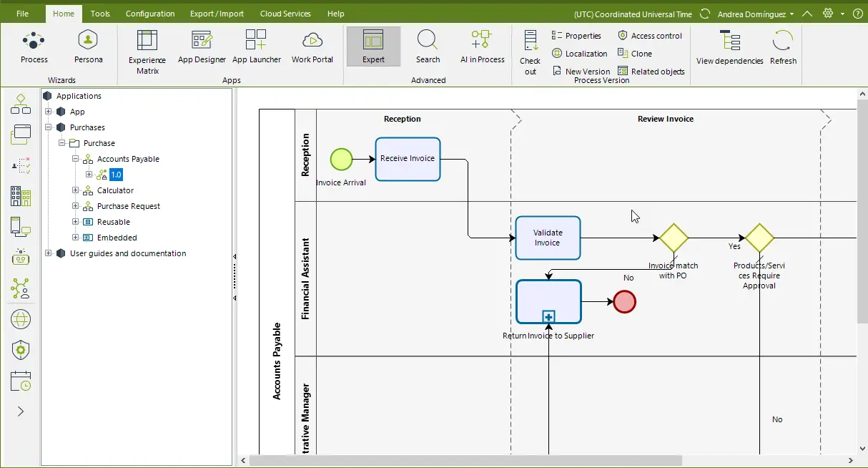Open the Cloud Services tab
Image resolution: width=868 pixels, height=468 pixels.
coord(285,14)
